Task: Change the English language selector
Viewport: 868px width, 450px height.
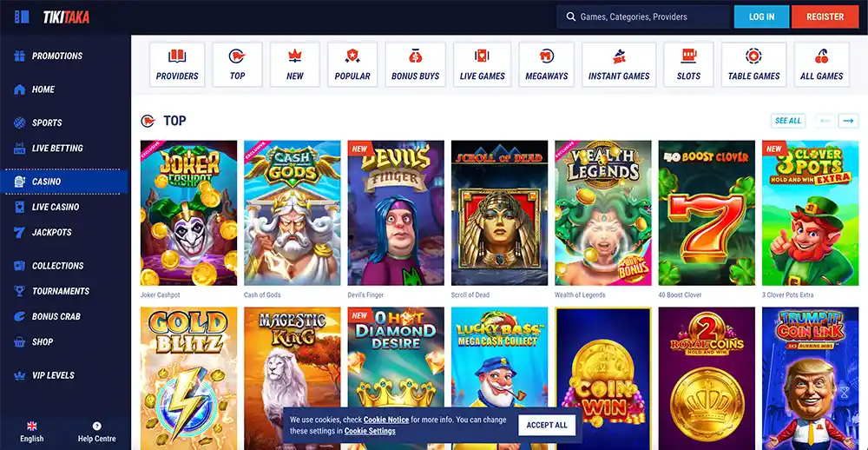Action: [x=32, y=432]
